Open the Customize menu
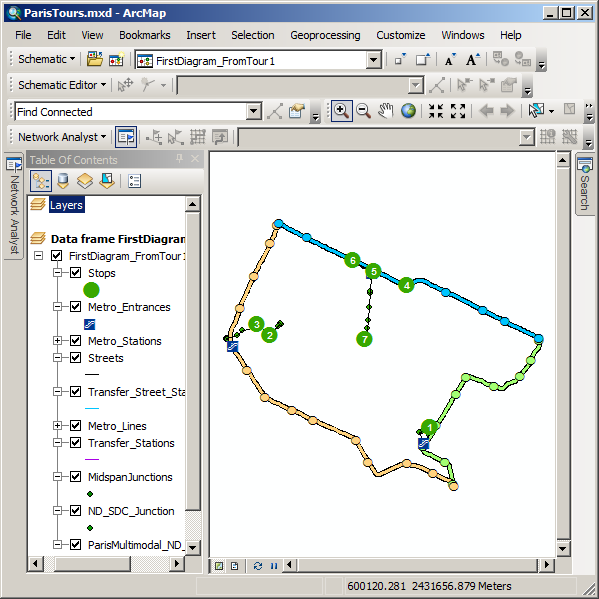 [401, 35]
